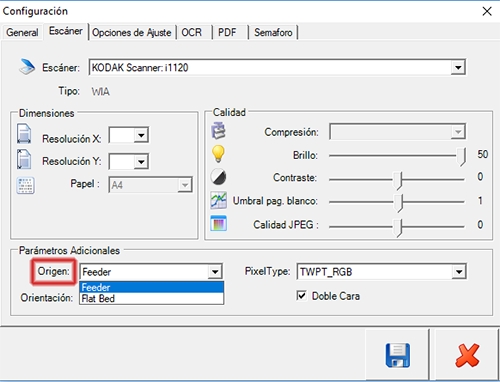
Task: Open the PDF tab
Action: [x=227, y=33]
